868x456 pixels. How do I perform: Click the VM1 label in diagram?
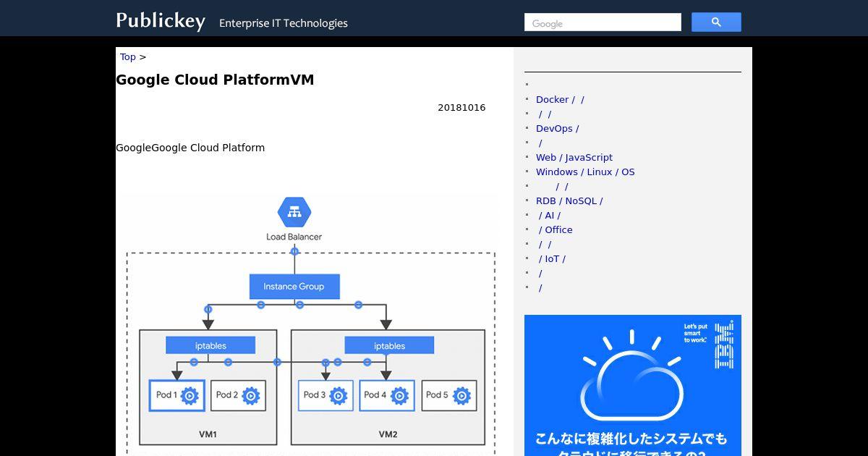208,434
